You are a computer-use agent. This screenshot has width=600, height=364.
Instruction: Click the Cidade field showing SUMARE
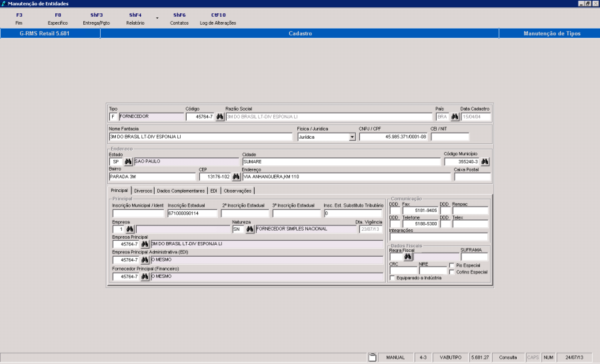point(341,161)
